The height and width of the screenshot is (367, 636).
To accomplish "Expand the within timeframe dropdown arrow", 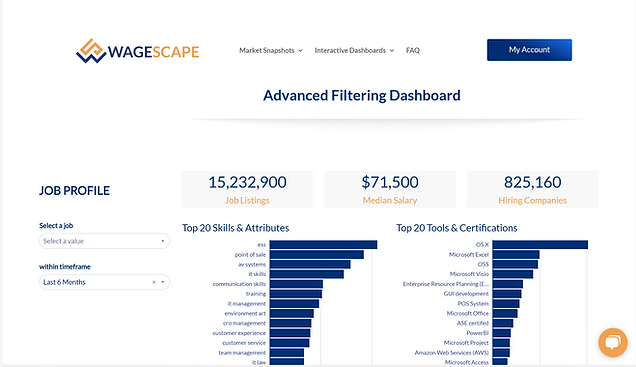I will (163, 282).
